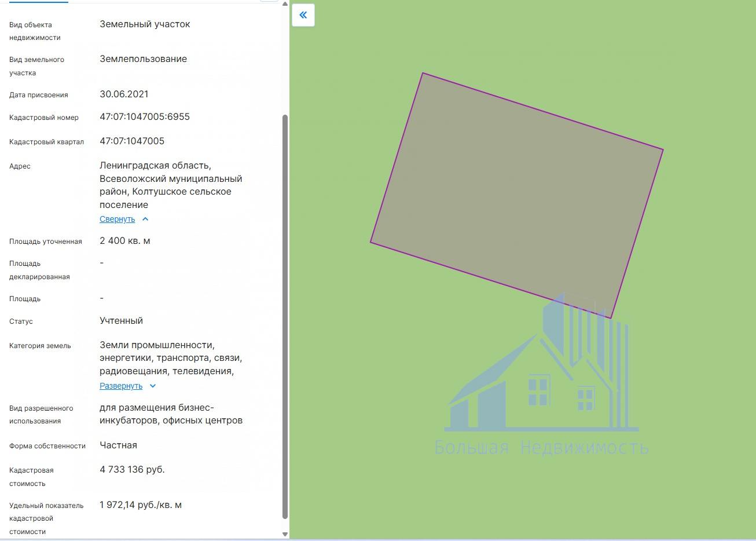Click the scrollbar down arrow
The height and width of the screenshot is (541, 756).
285,534
